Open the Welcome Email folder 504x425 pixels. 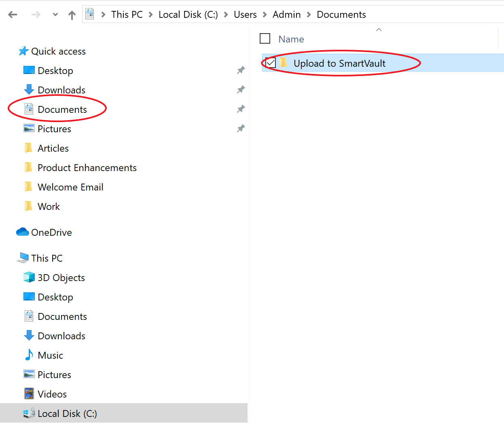(70, 187)
